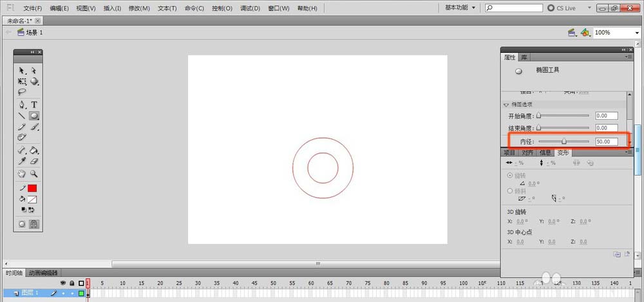Click the lock all layers padlock icon
Image resolution: width=644 pixels, height=302 pixels.
[x=72, y=283]
